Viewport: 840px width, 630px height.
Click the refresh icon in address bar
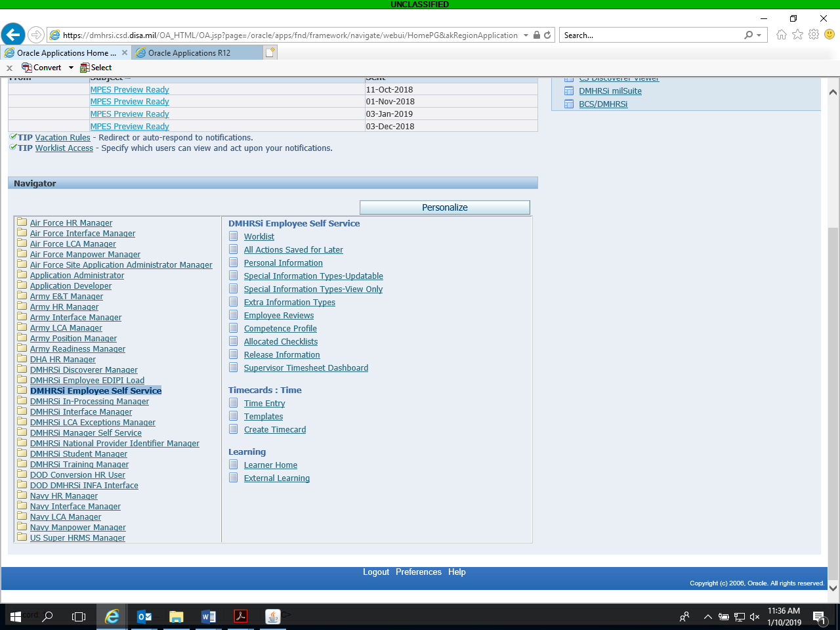547,35
